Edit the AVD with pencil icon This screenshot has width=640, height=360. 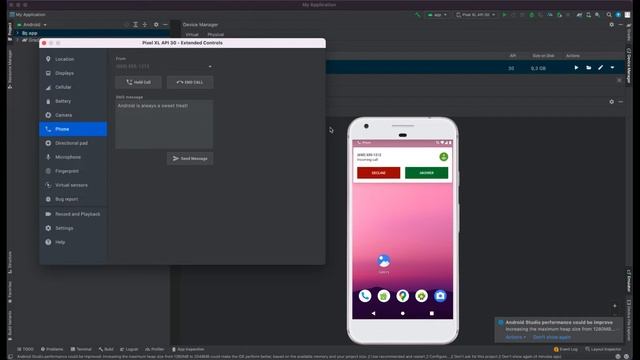[600, 68]
